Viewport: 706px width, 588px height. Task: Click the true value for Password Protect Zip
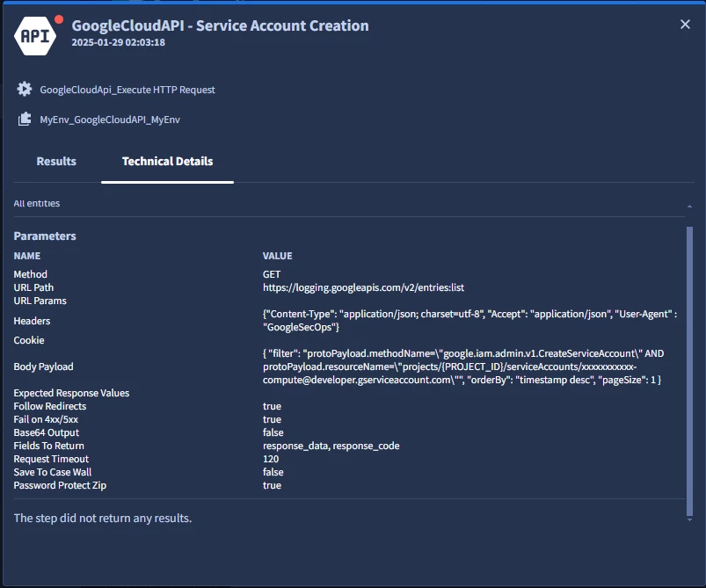click(x=272, y=485)
